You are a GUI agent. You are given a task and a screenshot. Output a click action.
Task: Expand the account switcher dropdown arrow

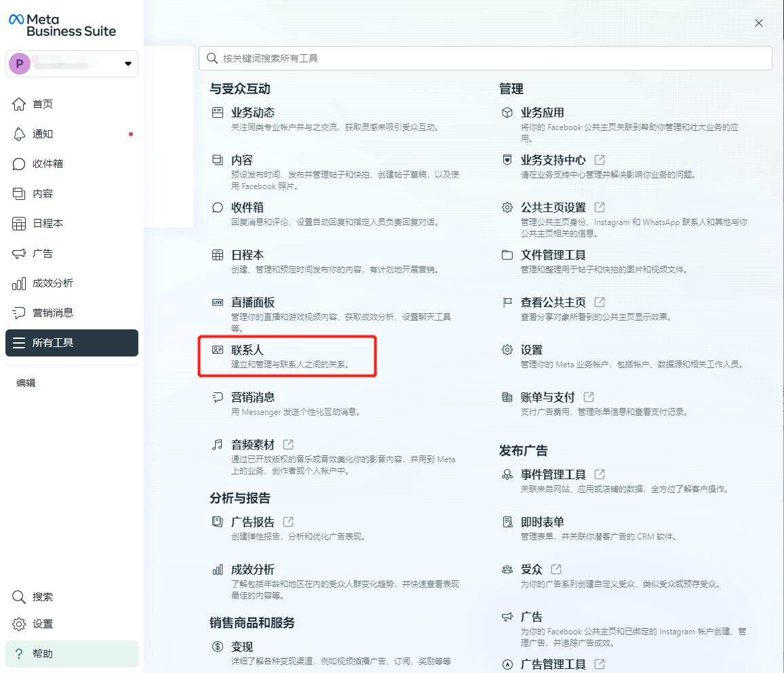point(128,64)
